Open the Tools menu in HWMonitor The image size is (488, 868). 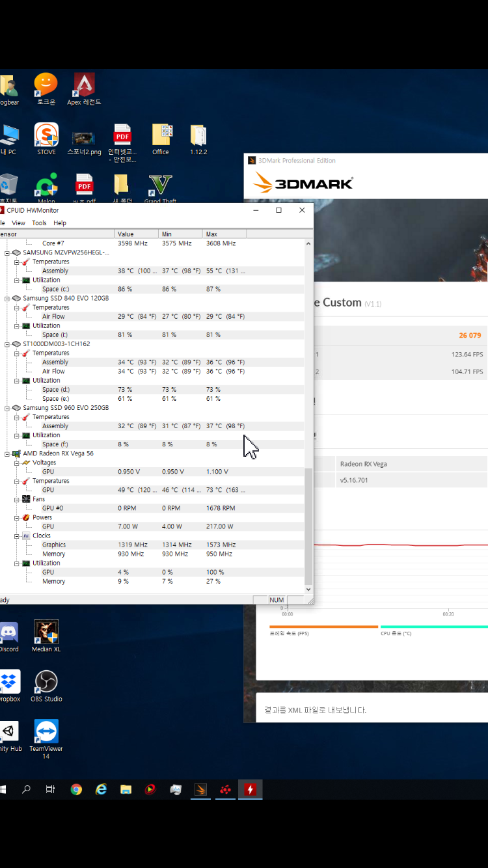pyautogui.click(x=39, y=223)
